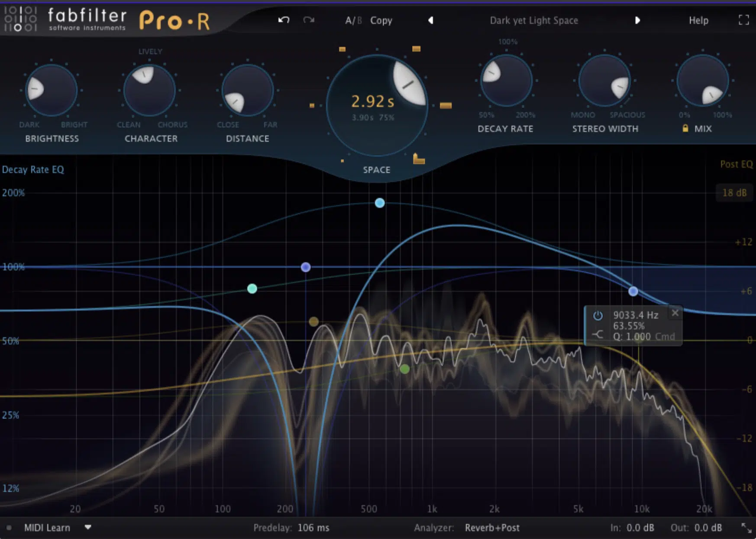756x539 pixels.
Task: Click the stepped space icon below the Space knob
Action: [x=419, y=159]
